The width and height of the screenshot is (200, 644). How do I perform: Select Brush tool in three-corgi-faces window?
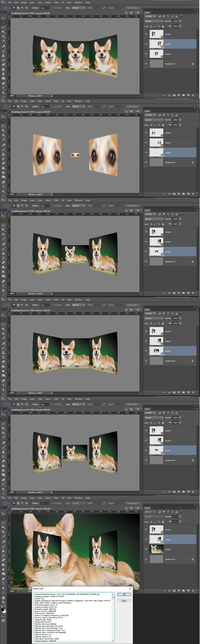3,51
